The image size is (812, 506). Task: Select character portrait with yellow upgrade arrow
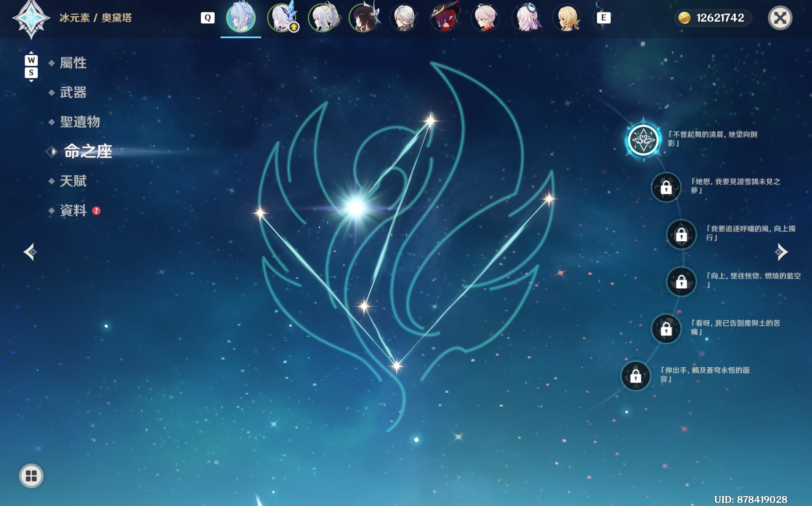click(282, 18)
